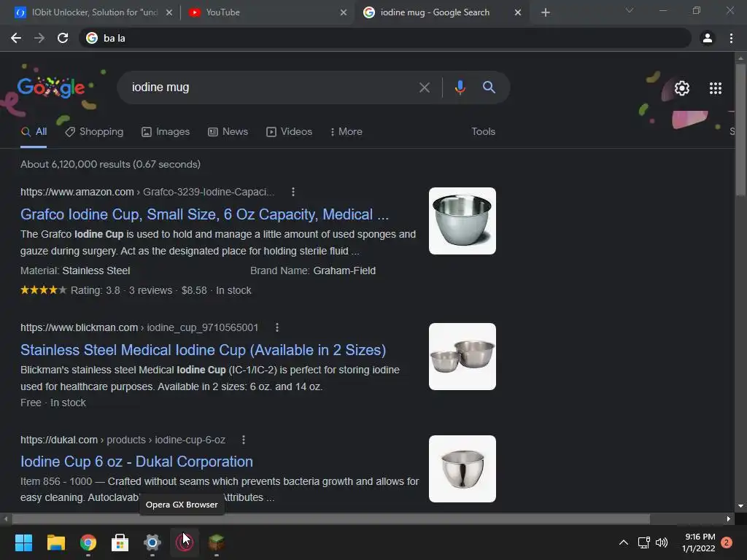
Task: Click the horizontal scrollbar thumb
Action: [x=330, y=518]
